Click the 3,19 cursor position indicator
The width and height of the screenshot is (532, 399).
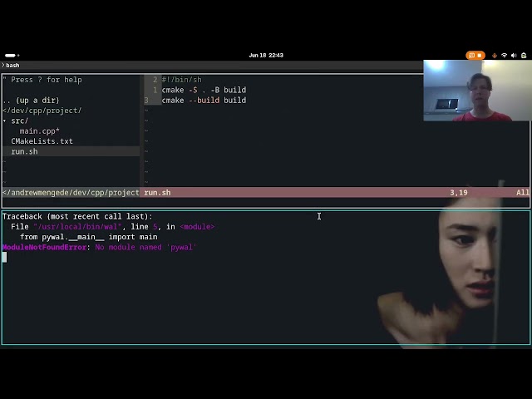tap(459, 193)
